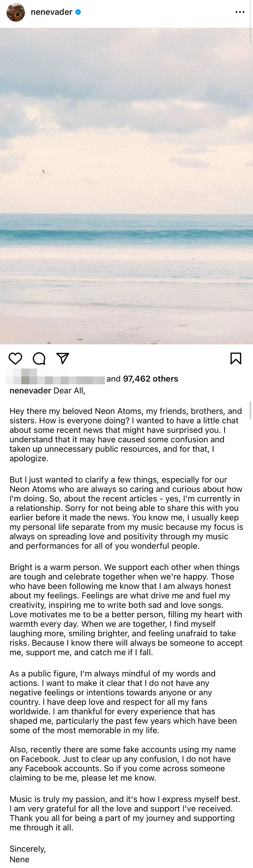Share the post using the paper plane icon

63,358
